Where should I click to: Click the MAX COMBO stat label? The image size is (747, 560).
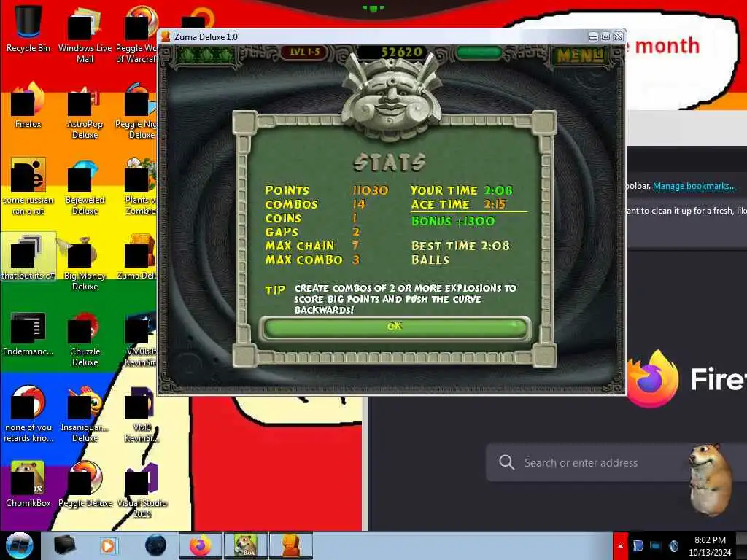point(304,260)
